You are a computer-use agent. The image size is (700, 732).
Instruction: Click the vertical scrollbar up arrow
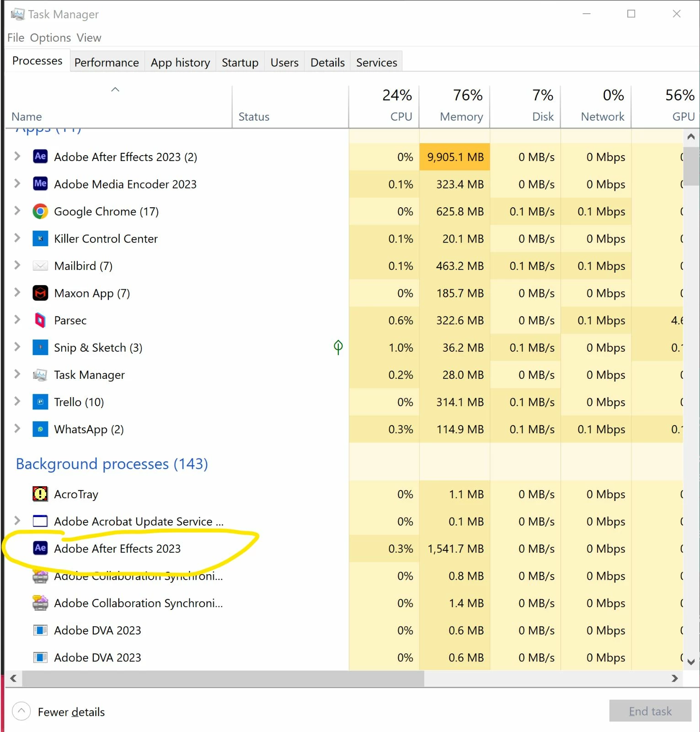691,136
